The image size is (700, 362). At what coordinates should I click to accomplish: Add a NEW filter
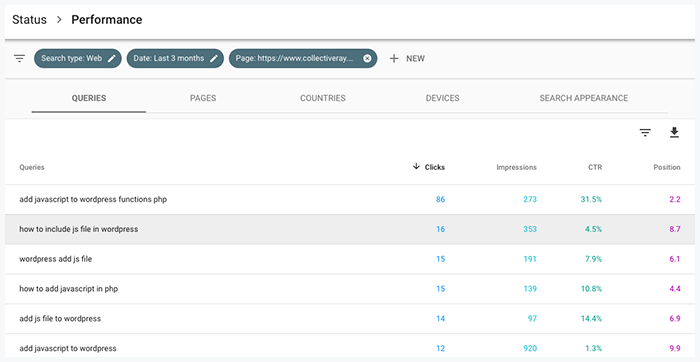coord(415,58)
